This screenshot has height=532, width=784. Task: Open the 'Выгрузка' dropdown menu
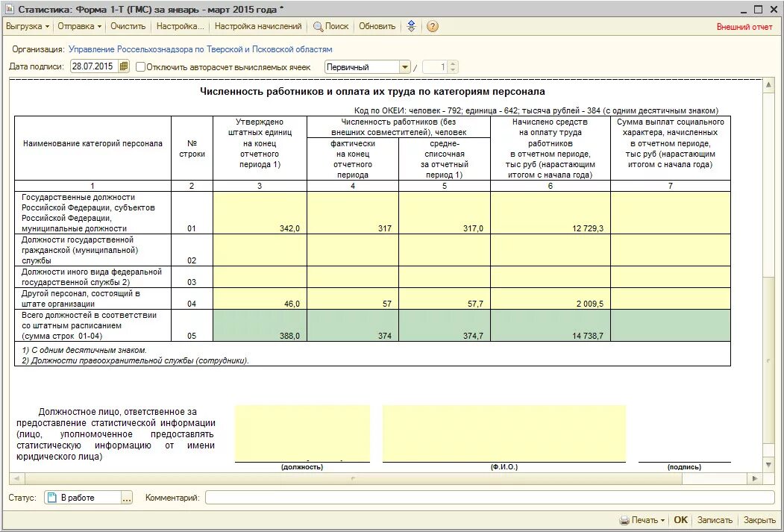click(x=28, y=27)
